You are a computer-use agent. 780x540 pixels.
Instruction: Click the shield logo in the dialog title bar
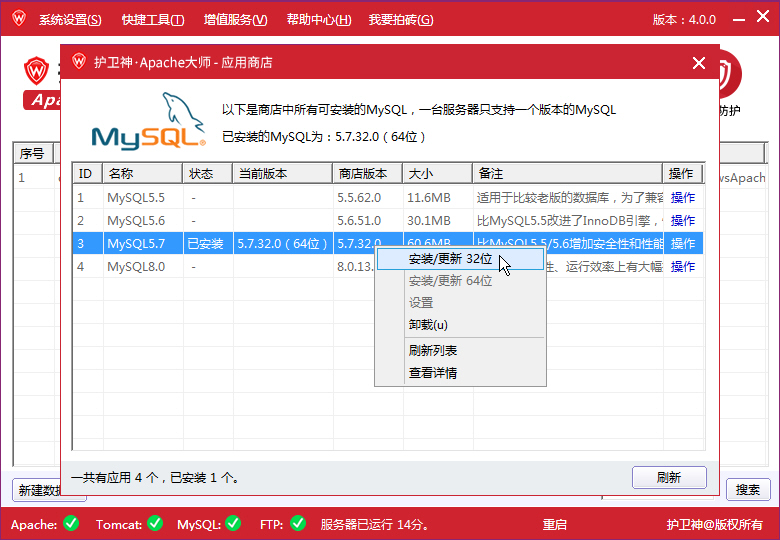pyautogui.click(x=79, y=62)
